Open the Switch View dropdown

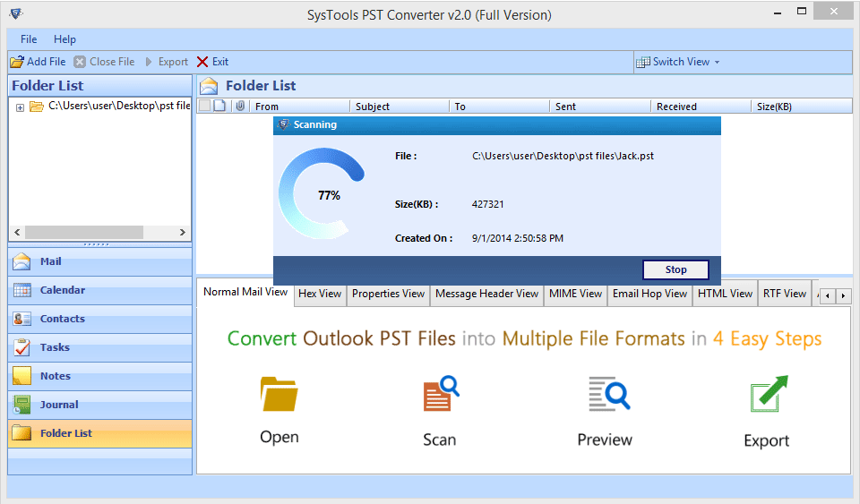678,62
